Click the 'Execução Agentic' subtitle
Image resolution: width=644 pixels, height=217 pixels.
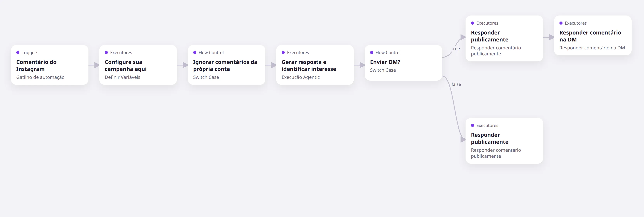click(300, 77)
